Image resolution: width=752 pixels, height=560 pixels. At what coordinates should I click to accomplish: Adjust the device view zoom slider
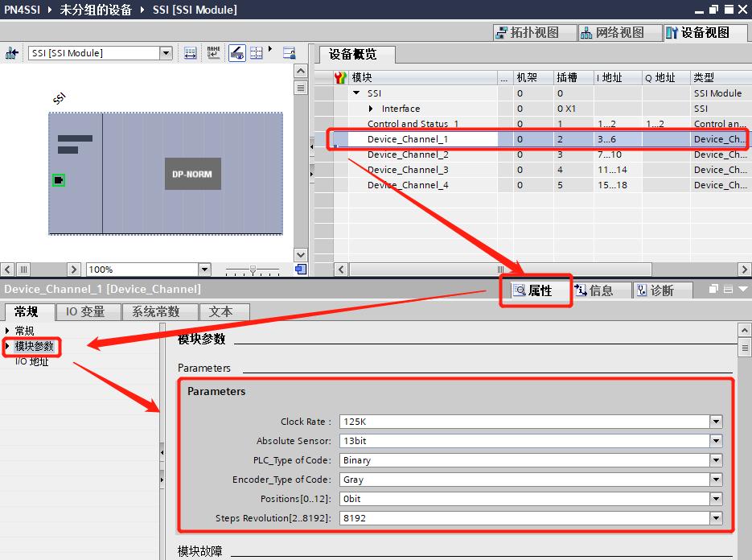253,270
